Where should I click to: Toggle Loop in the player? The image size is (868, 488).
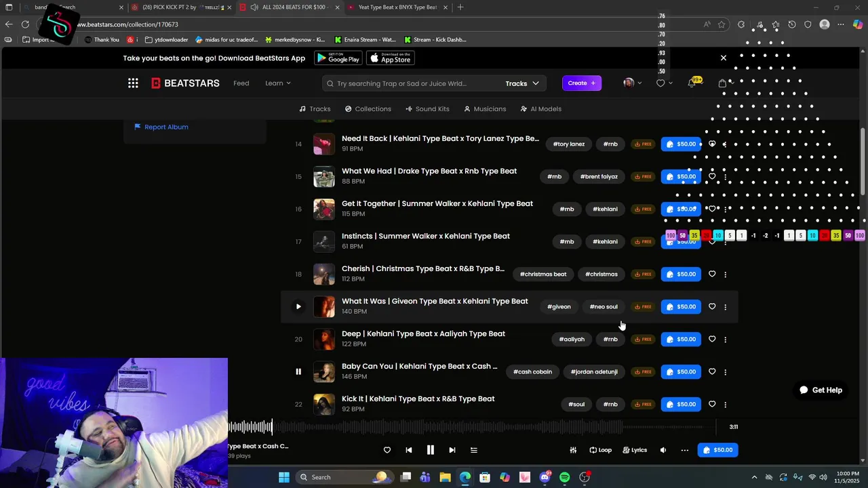601,450
